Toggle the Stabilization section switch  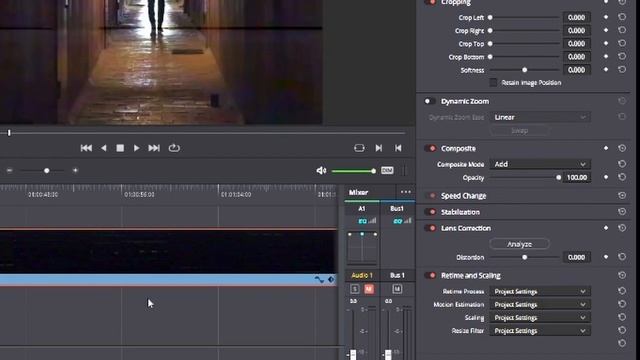point(430,212)
